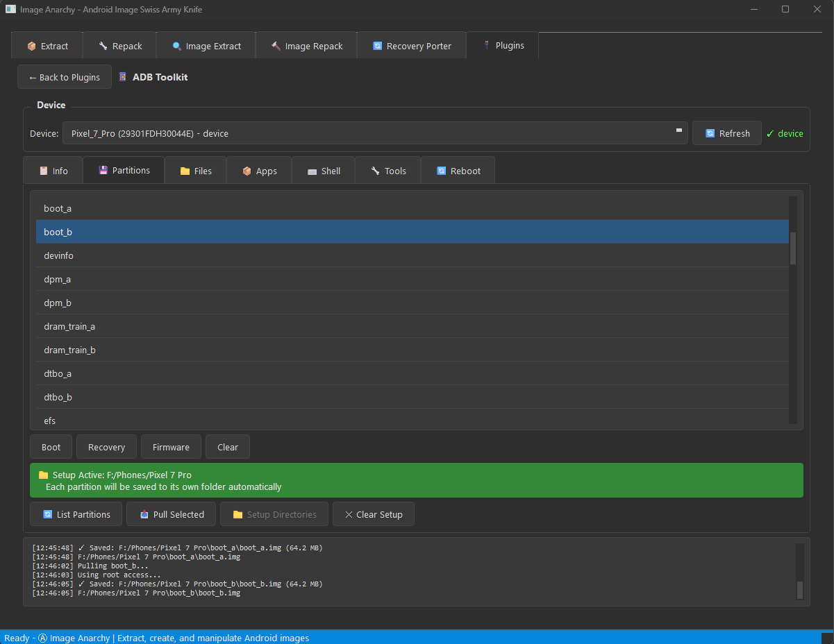Select the dtbo_b partition
The width and height of the screenshot is (834, 644).
click(412, 397)
